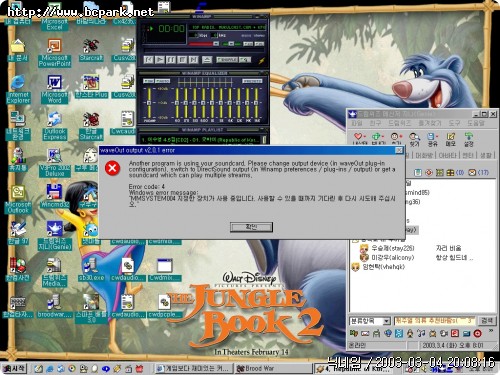Click the heart icon in messenger toolbar
The image size is (500, 375).
[x=358, y=136]
